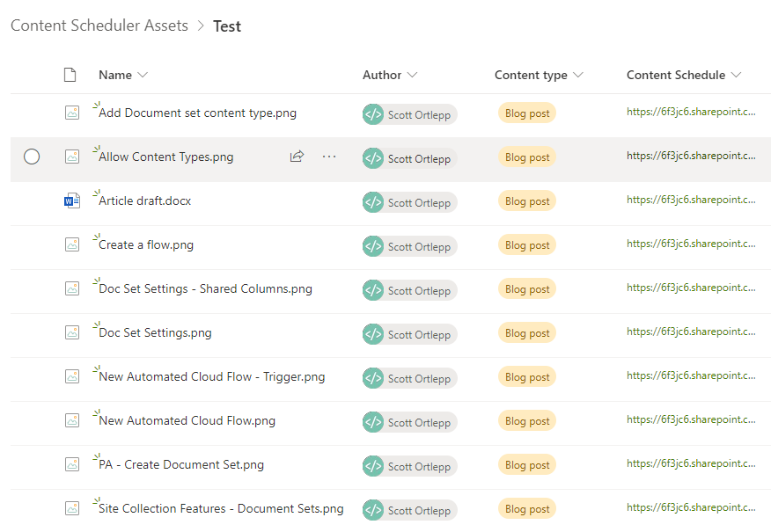Image resolution: width=771 pixels, height=532 pixels.
Task: Click image icon for Site Collection Features - Document Sets.png
Action: [x=72, y=508]
